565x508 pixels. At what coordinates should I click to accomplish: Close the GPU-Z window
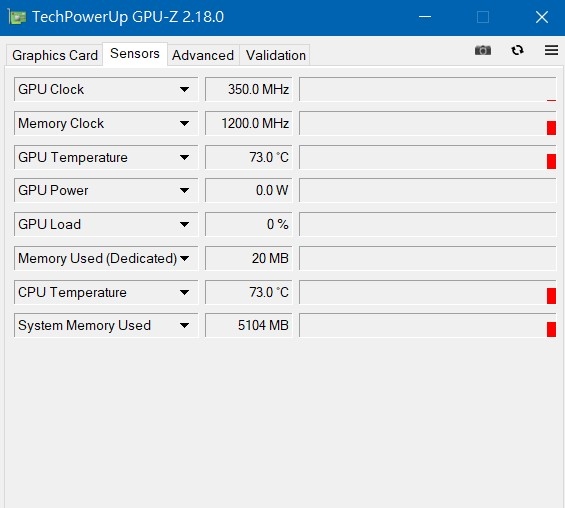[x=542, y=17]
